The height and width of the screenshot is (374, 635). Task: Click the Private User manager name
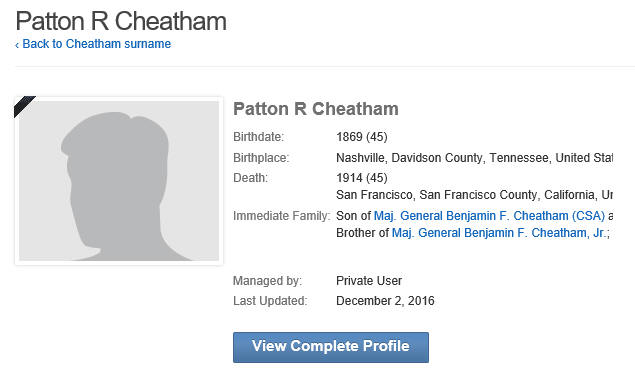[x=369, y=280]
